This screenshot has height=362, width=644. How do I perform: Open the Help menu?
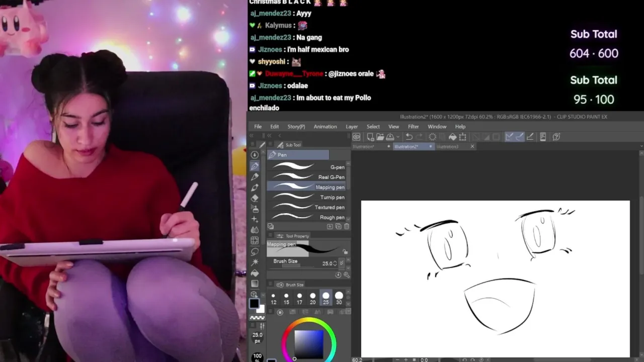coord(460,126)
